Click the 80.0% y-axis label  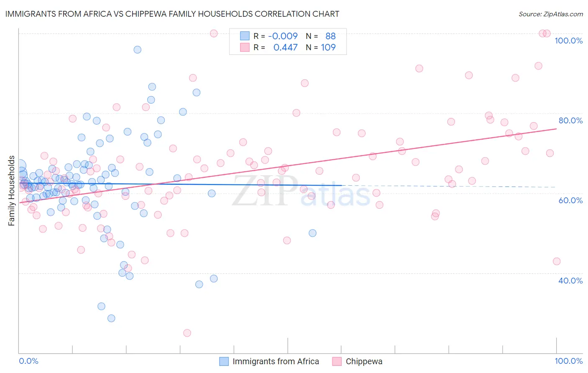tap(570, 120)
